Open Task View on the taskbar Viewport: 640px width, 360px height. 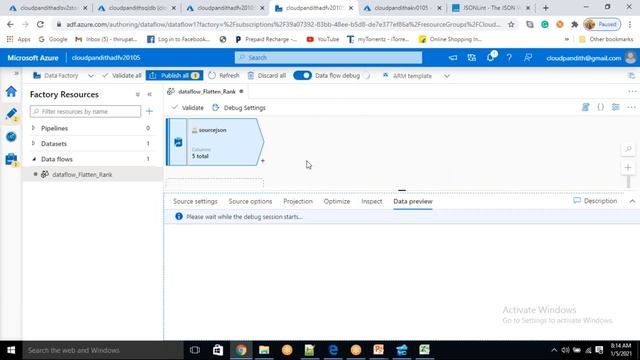pos(195,350)
